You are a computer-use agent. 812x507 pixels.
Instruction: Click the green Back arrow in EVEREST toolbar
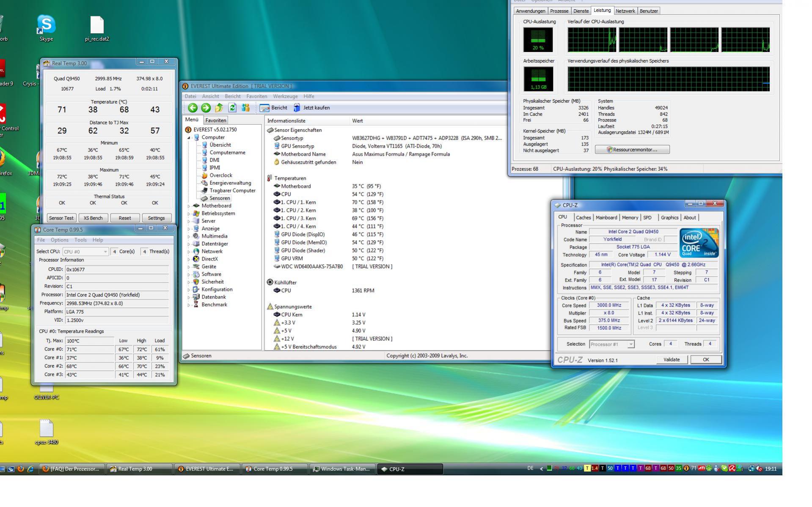click(193, 108)
